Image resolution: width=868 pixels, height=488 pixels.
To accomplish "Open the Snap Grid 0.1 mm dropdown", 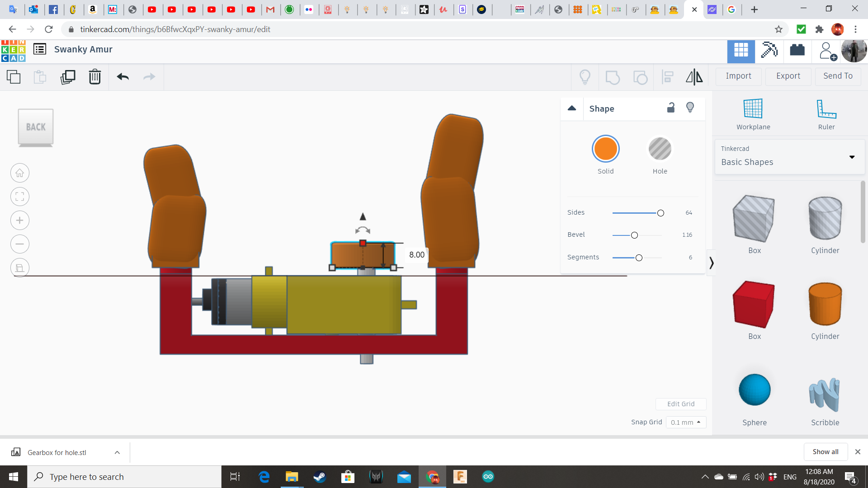I will (x=685, y=422).
